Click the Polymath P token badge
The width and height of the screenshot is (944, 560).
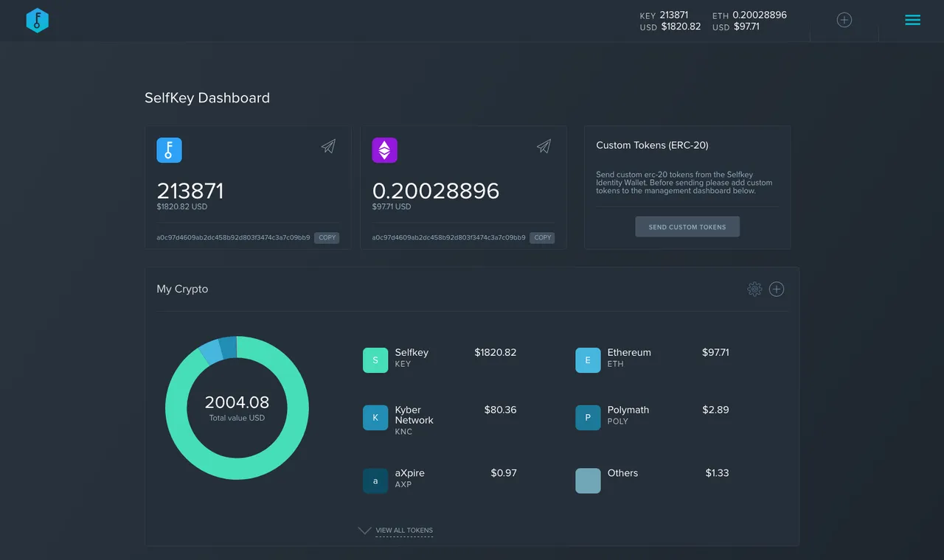[x=588, y=418]
